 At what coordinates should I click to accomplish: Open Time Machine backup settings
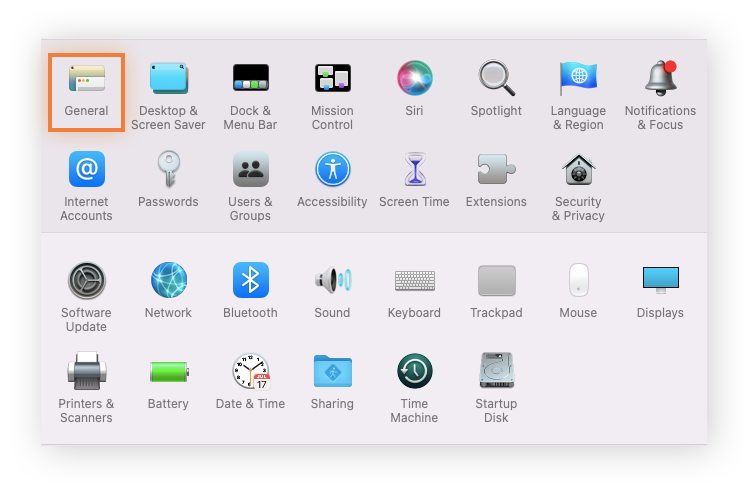[x=414, y=371]
